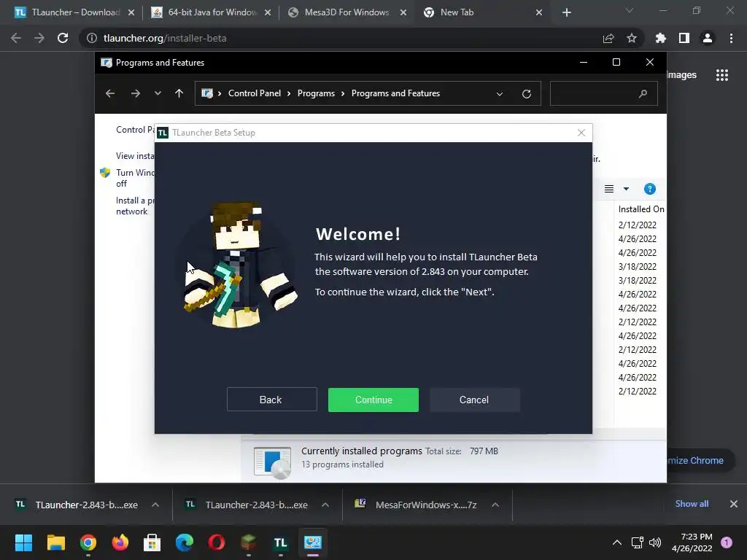Open help question mark icon

point(649,189)
